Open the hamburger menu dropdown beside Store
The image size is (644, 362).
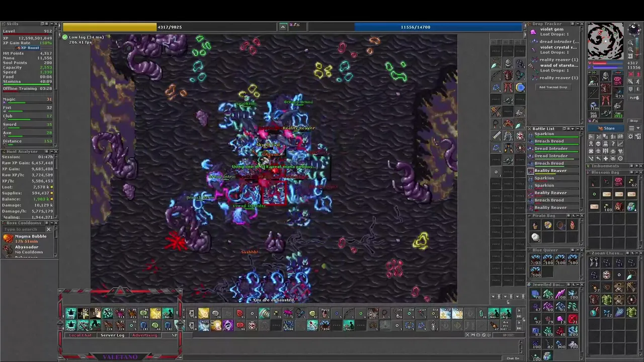634,128
